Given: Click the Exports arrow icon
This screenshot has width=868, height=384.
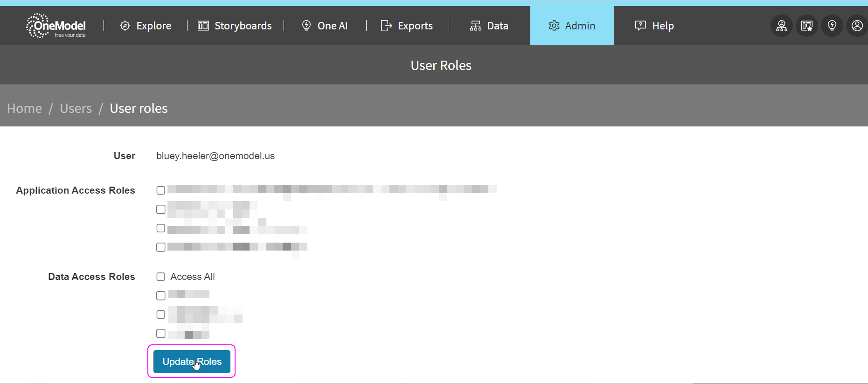Looking at the screenshot, I should coord(386,26).
